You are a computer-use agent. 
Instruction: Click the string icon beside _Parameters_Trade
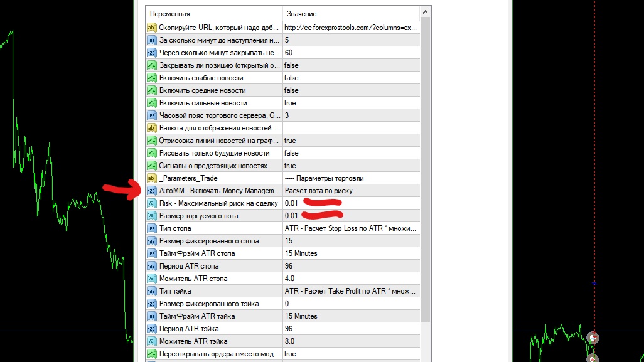point(151,178)
